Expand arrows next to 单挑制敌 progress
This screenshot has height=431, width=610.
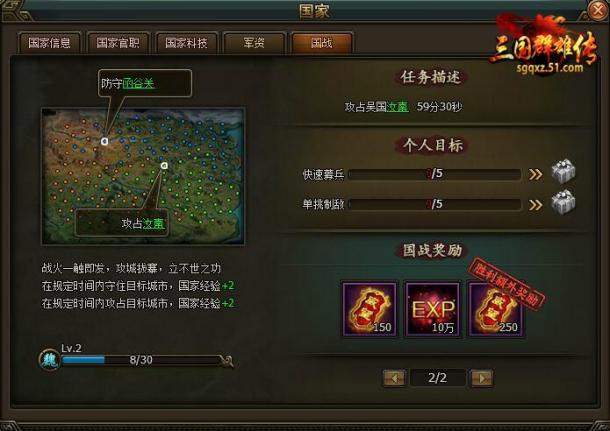(535, 205)
